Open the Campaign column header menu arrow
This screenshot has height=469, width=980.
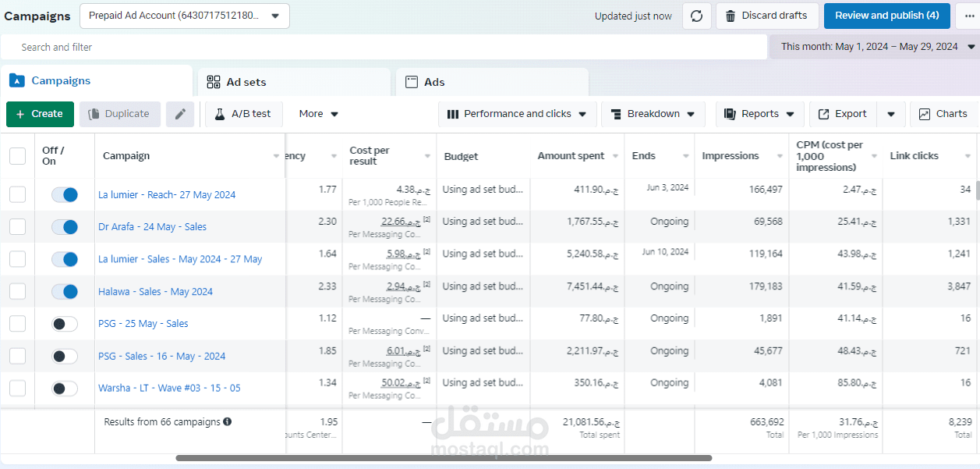pyautogui.click(x=276, y=156)
